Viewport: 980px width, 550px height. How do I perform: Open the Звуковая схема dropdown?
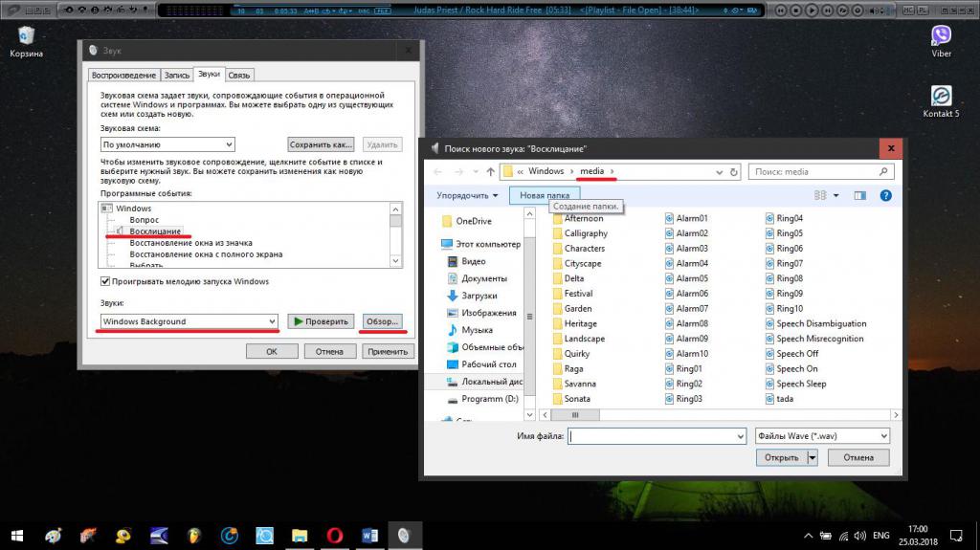click(167, 144)
